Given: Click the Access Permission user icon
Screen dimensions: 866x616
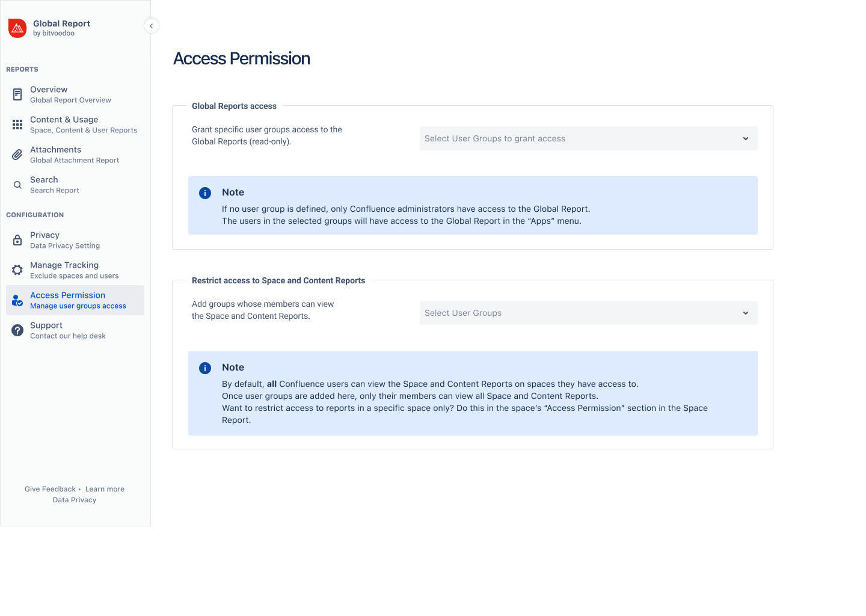Looking at the screenshot, I should [x=17, y=300].
